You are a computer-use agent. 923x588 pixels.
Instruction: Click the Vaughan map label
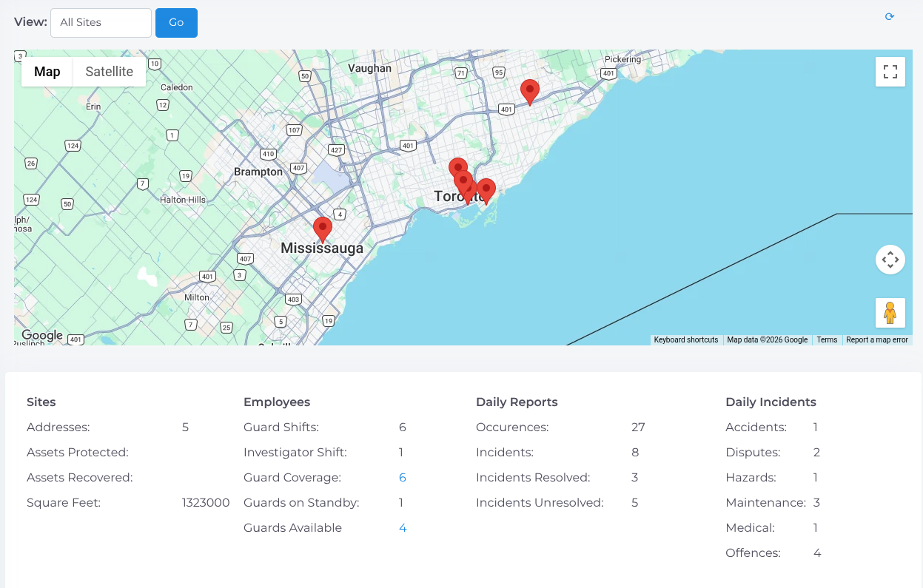(369, 68)
